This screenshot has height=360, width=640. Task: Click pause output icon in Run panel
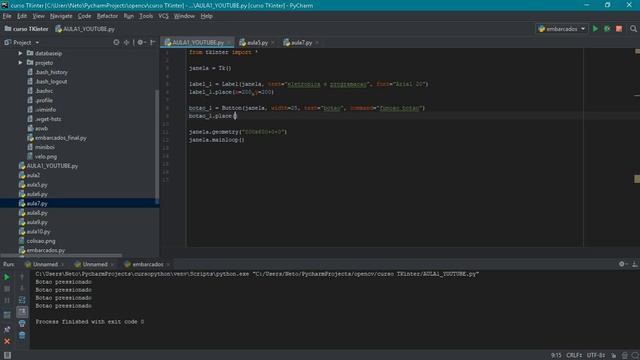(7, 301)
